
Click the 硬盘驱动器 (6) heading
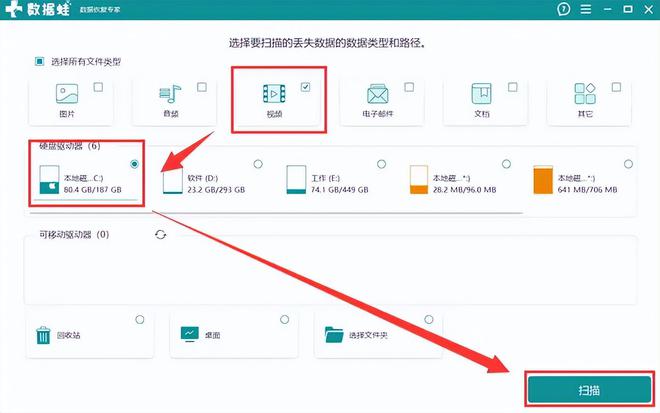pyautogui.click(x=70, y=146)
